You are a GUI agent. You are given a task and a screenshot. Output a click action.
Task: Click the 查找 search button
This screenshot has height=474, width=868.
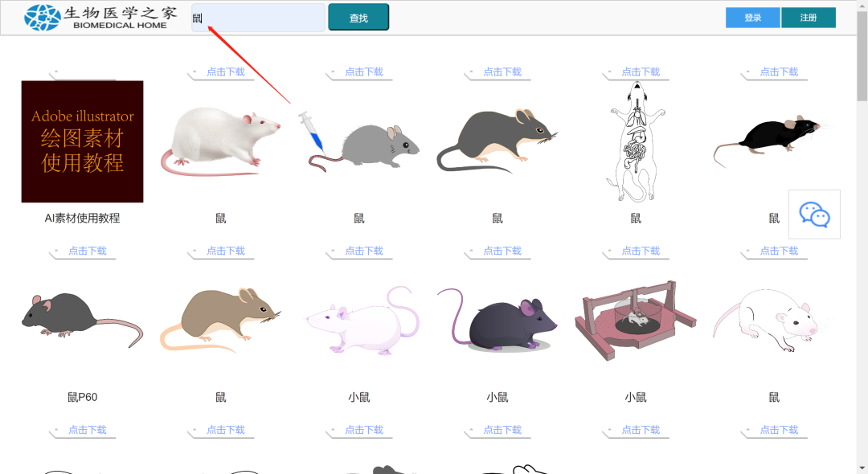[x=358, y=18]
